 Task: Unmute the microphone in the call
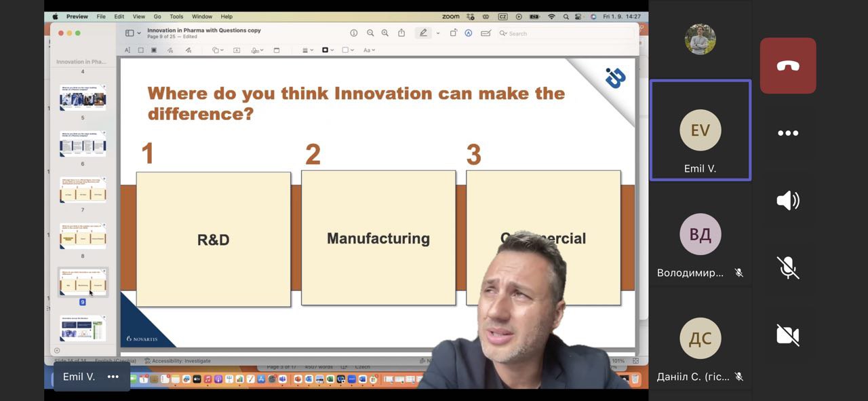[787, 267]
